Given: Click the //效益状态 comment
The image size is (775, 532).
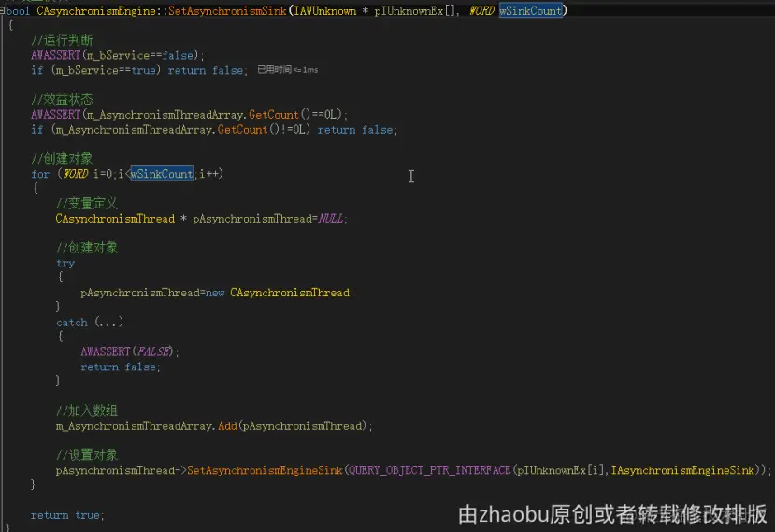Looking at the screenshot, I should click(x=62, y=99).
